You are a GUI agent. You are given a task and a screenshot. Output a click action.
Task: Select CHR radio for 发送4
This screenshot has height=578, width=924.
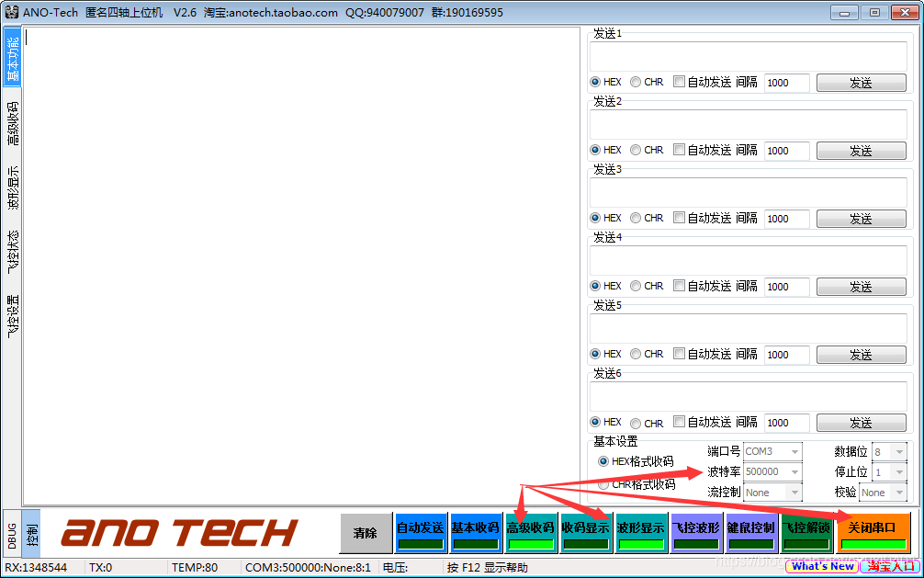[x=636, y=286]
